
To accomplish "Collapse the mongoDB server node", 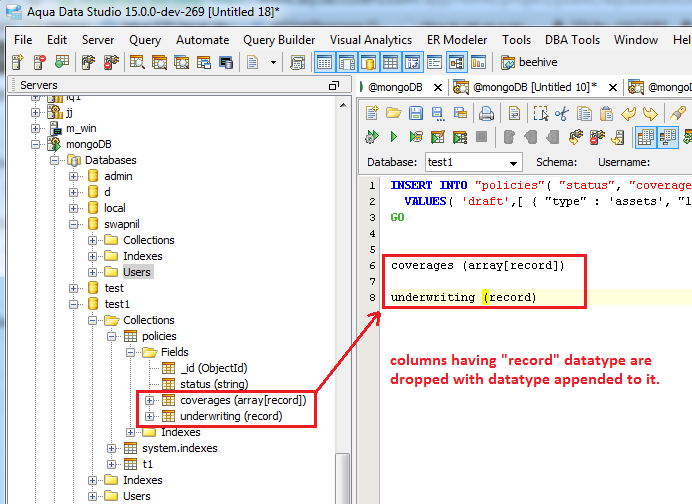I will pyautogui.click(x=35, y=144).
